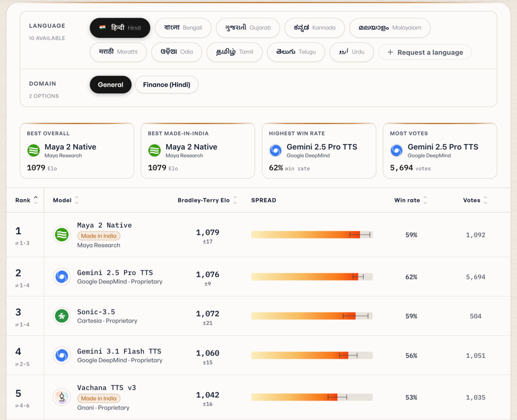
Task: Click spread bar for Maya 2 Native
Action: click(x=312, y=235)
